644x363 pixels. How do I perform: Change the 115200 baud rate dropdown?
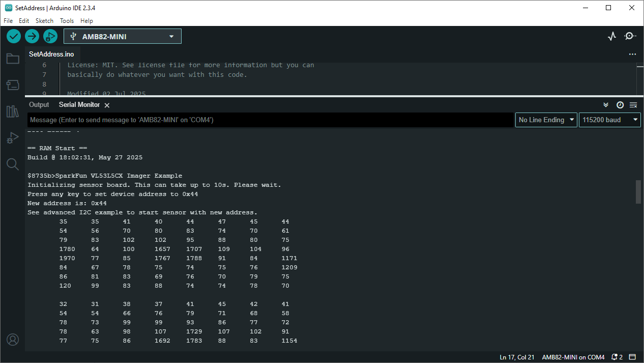click(x=609, y=120)
